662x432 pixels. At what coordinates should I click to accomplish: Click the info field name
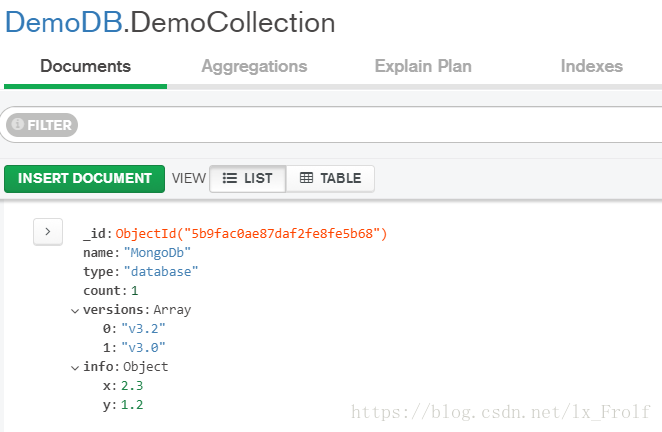tap(98, 367)
